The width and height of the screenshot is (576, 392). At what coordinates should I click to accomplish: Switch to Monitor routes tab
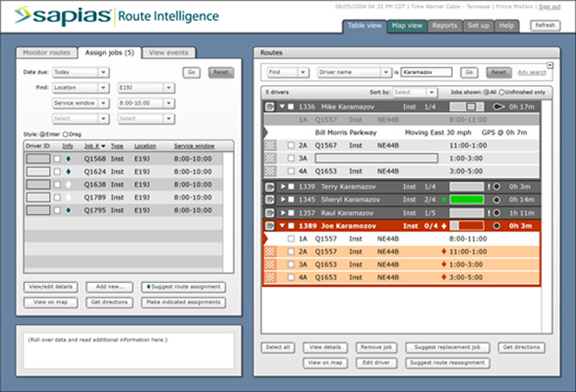pos(46,53)
